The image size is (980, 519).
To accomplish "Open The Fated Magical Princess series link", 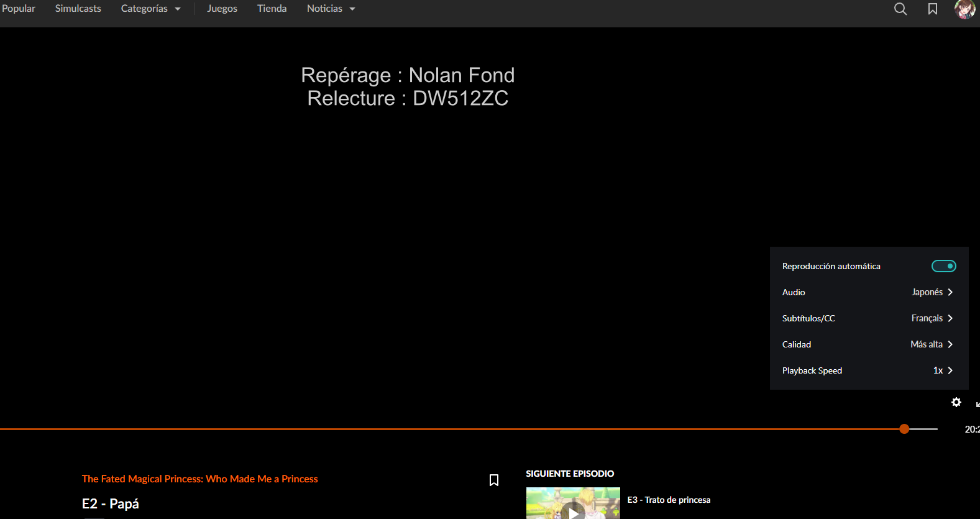I will click(x=199, y=479).
